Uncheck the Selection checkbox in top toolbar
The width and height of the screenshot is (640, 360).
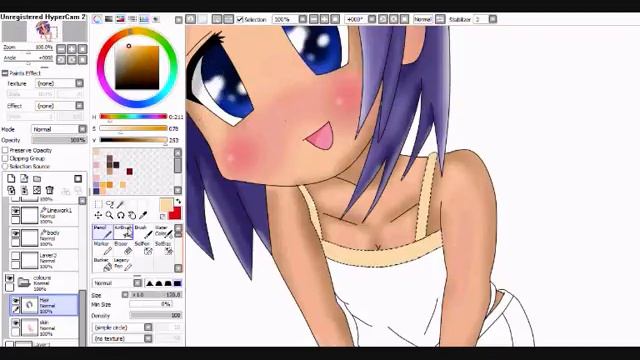pos(240,19)
